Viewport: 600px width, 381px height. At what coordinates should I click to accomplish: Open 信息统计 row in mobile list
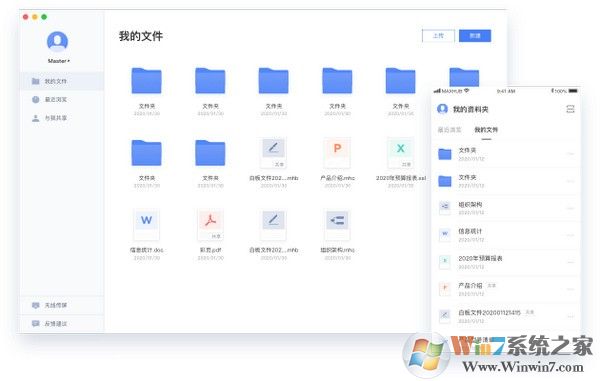(x=505, y=235)
